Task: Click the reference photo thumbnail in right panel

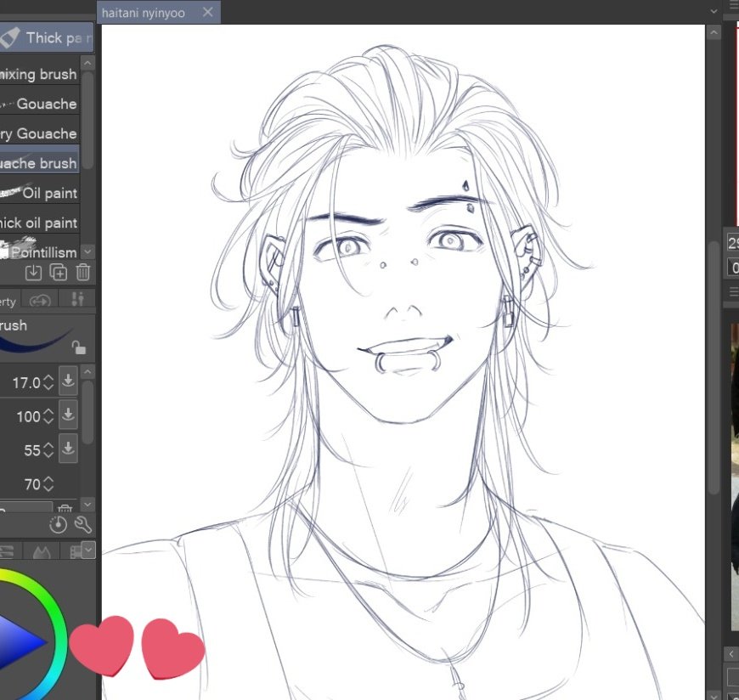Action: point(735,476)
